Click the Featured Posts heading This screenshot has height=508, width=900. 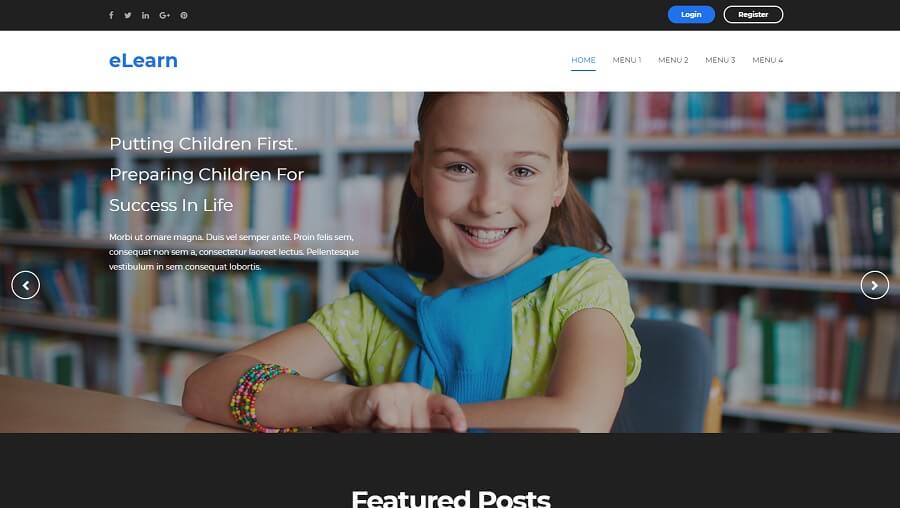pos(451,498)
